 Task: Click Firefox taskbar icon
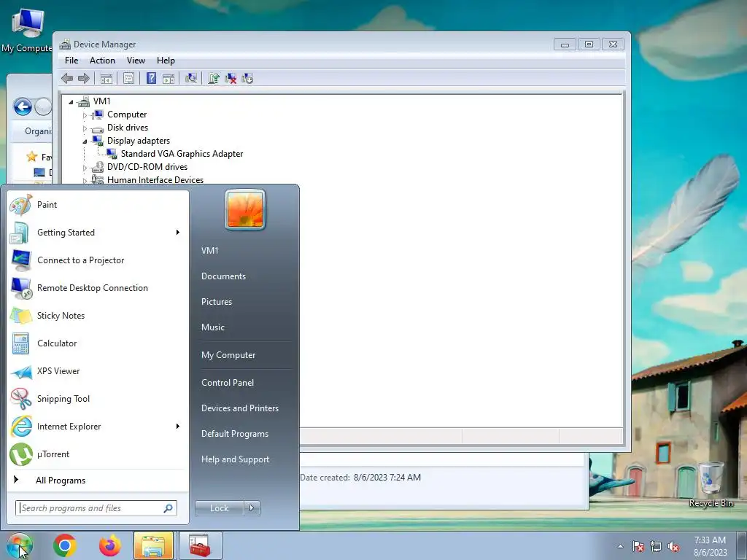(110, 545)
